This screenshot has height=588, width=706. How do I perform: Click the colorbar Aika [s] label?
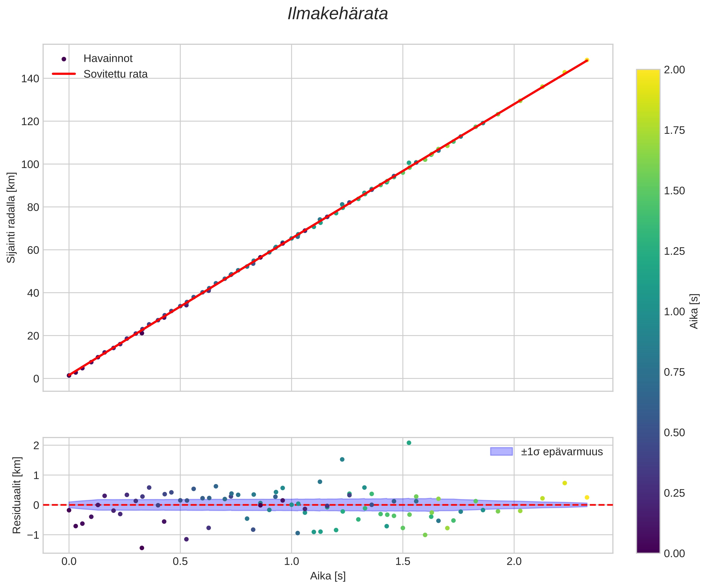694,312
